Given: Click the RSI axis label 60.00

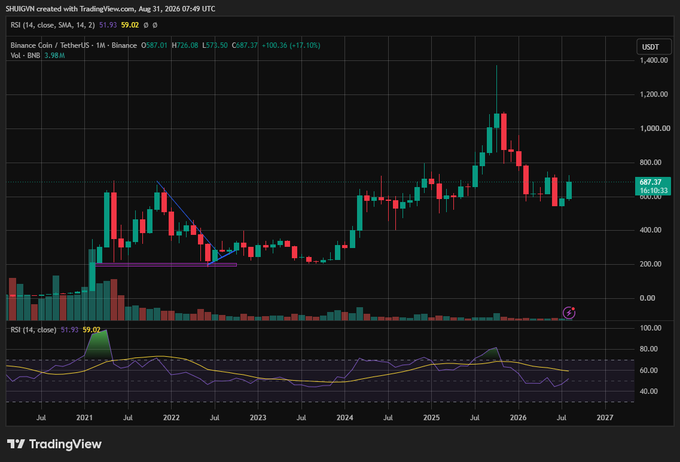Looking at the screenshot, I should pyautogui.click(x=649, y=370).
